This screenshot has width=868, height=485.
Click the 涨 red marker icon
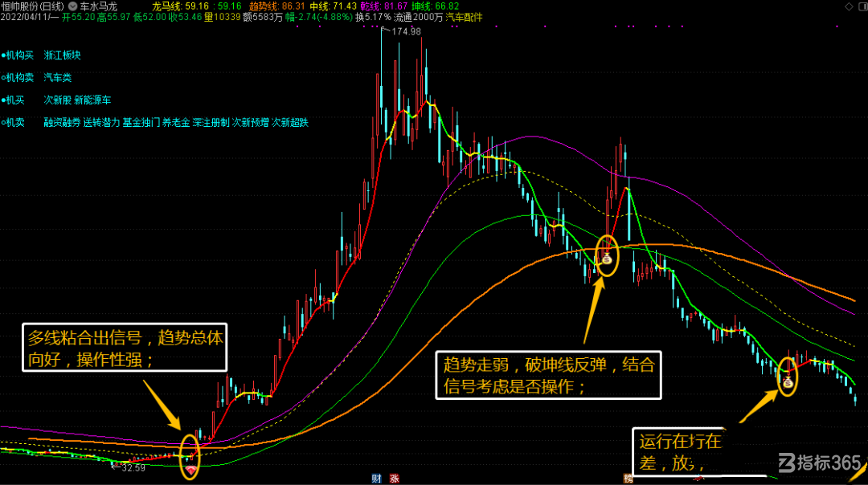(394, 479)
